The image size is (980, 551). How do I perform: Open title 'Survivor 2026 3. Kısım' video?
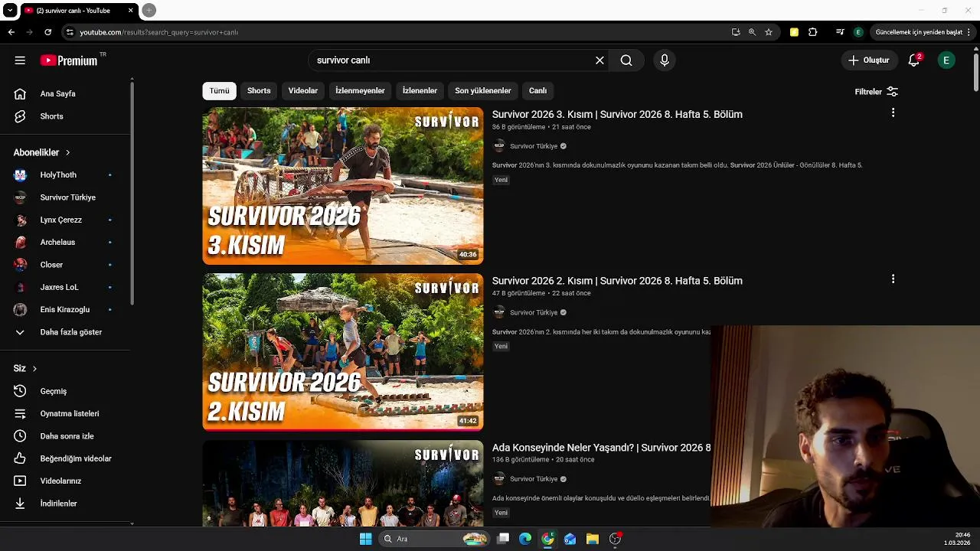[x=617, y=115]
